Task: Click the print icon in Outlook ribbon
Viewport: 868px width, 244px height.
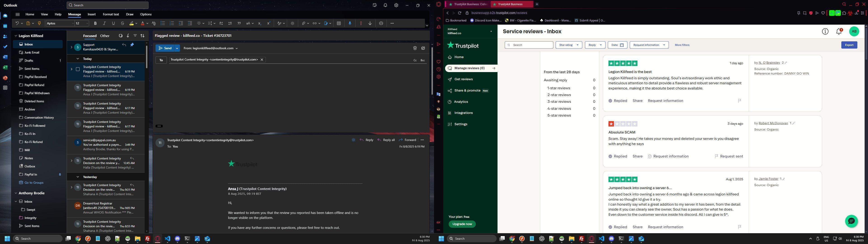Action: pos(381,23)
